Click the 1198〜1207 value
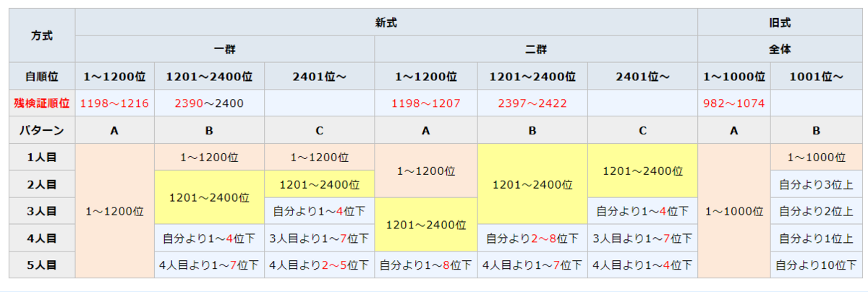The image size is (868, 292). pos(426,103)
